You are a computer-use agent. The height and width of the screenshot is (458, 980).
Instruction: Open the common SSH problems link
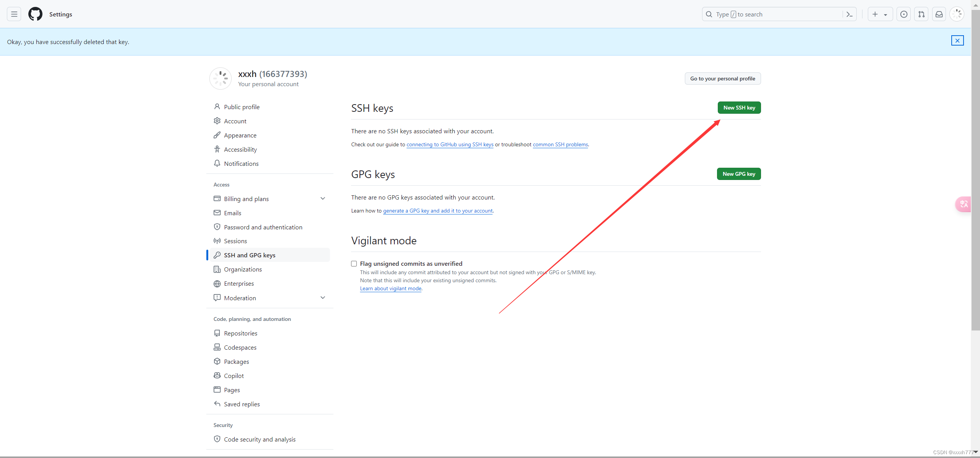(x=560, y=144)
